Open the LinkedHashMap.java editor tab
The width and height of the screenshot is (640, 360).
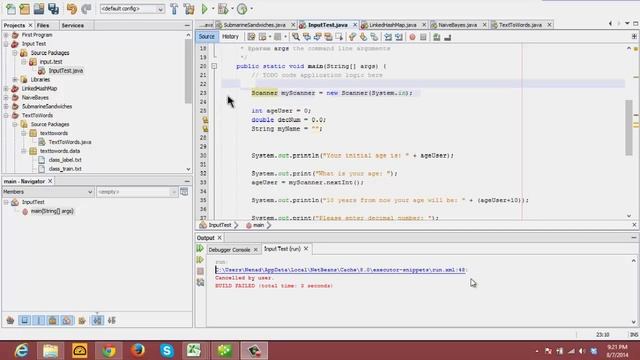pos(393,25)
